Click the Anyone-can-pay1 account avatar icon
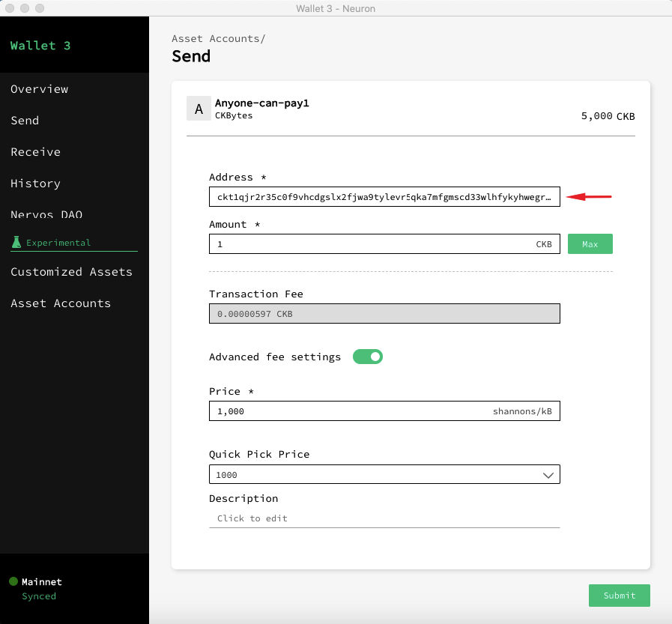 tap(199, 109)
